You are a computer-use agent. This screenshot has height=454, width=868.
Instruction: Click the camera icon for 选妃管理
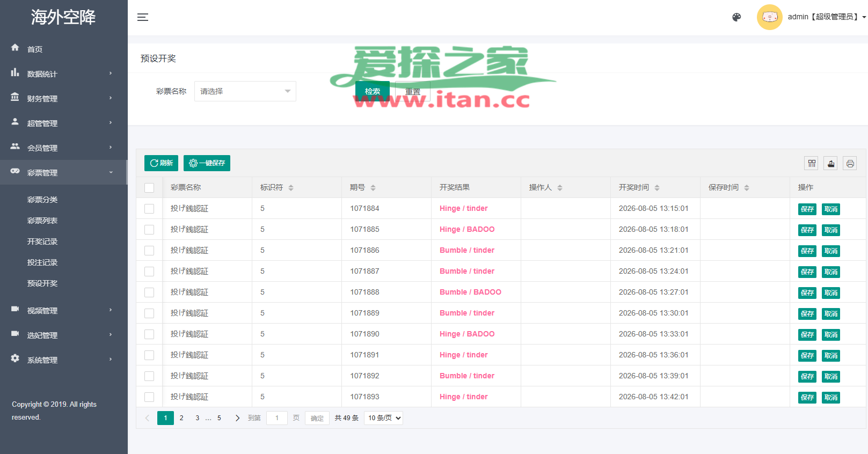click(x=15, y=334)
